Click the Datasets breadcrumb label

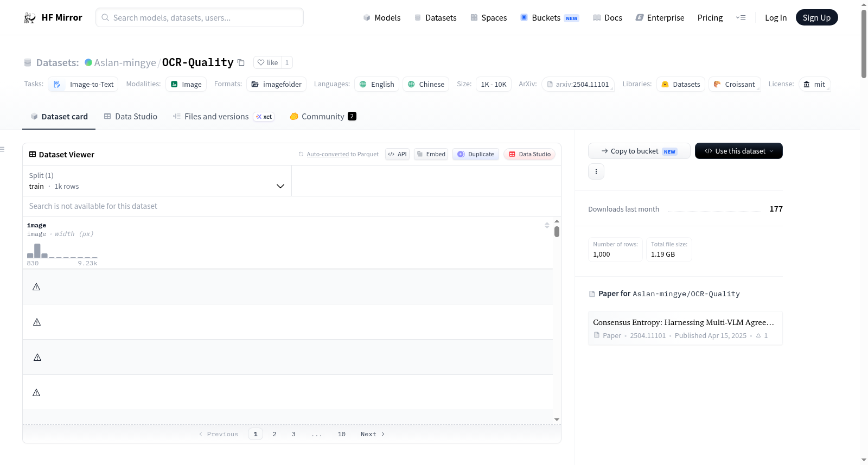coord(58,62)
